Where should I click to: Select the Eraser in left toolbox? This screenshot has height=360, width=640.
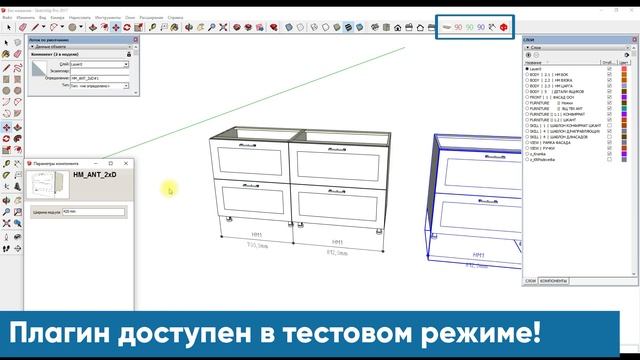pyautogui.click(x=18, y=54)
